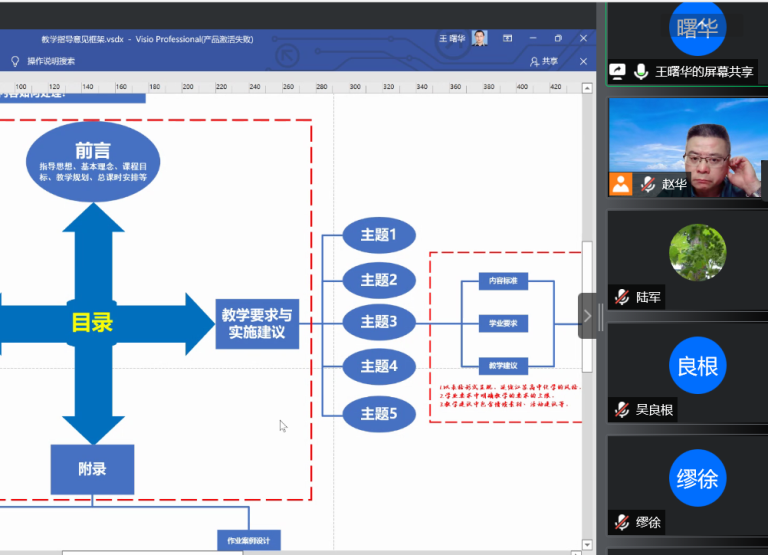Click 王曙华's account avatar in title bar
Screen dimensions: 768x555
pos(480,38)
